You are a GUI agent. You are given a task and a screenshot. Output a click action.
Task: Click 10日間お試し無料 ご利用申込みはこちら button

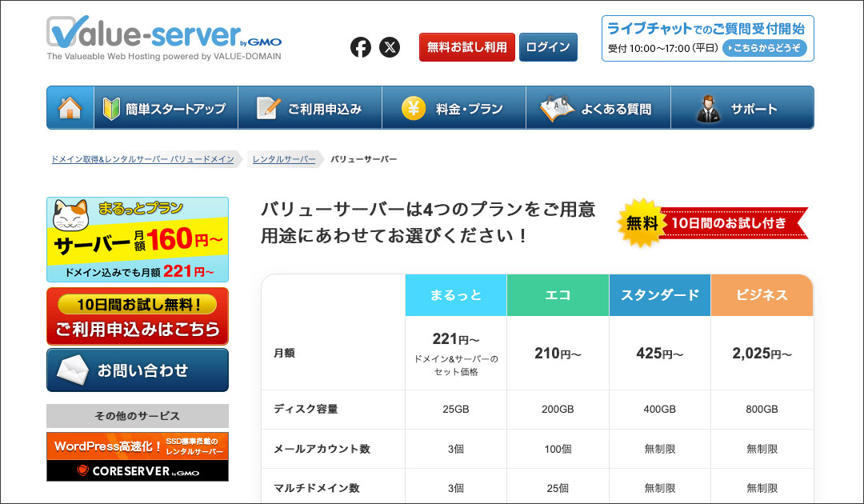138,316
